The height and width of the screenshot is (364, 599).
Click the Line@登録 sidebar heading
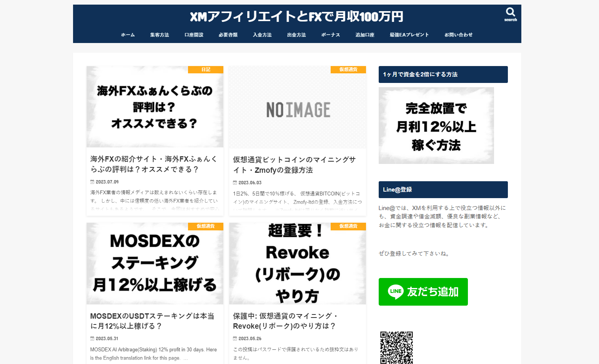[443, 190]
